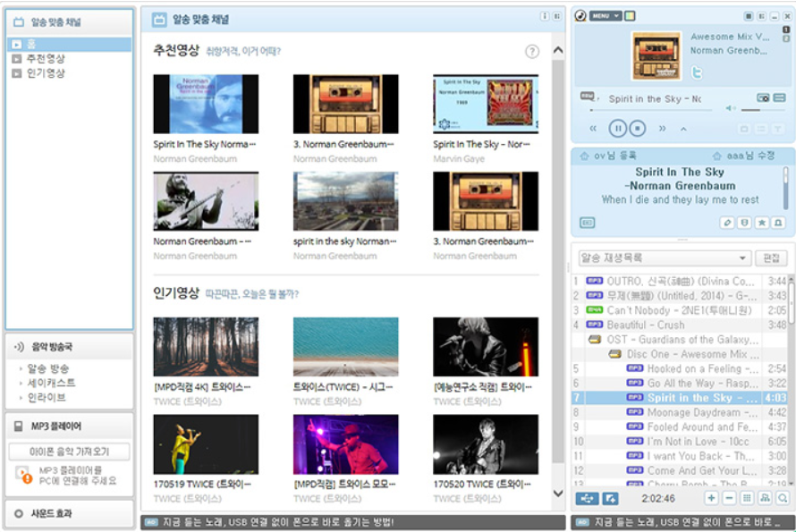Open 추천영상 in the channel sidebar

tap(46, 59)
